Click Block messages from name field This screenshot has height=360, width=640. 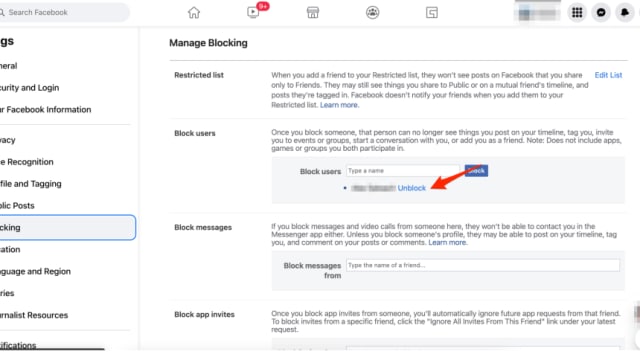click(x=483, y=265)
